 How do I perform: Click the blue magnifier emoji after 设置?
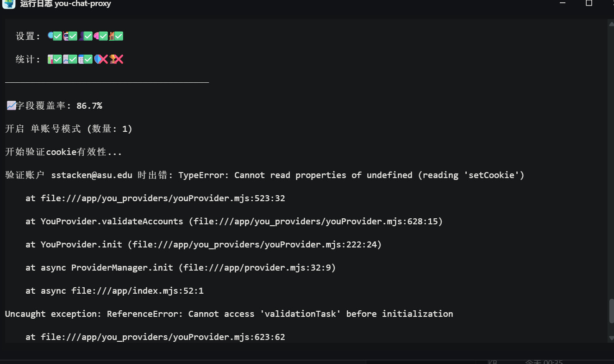51,36
